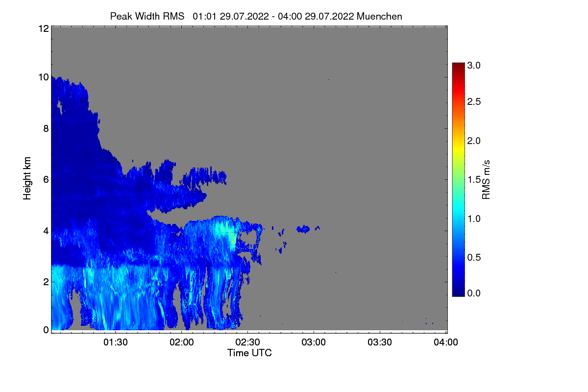Click the '2.5' colorbar tick label

click(x=473, y=101)
